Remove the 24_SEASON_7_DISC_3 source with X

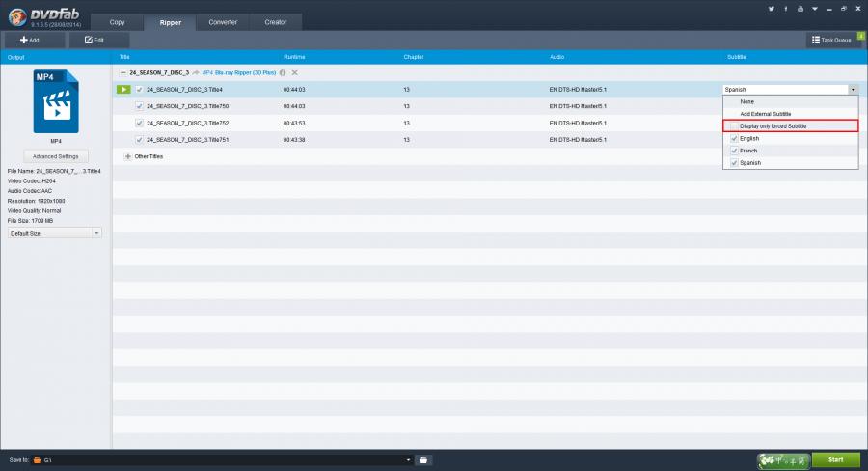[x=294, y=72]
